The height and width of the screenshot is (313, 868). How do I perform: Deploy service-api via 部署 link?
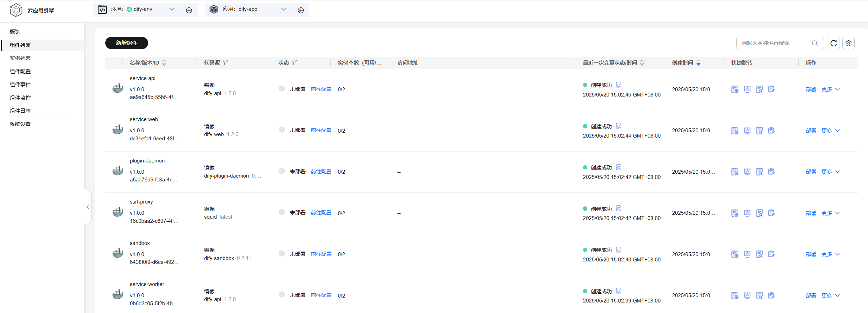click(x=811, y=89)
